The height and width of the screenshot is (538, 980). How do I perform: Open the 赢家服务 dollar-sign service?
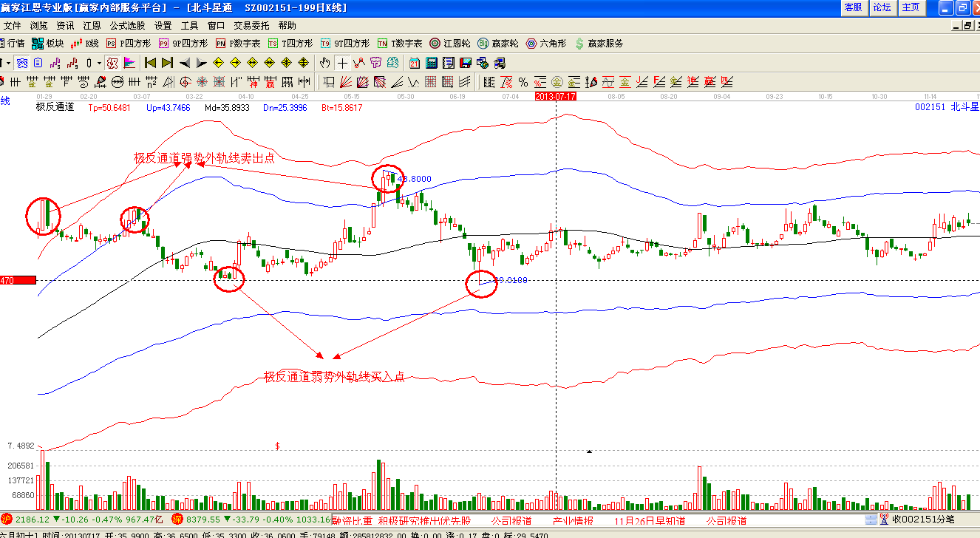click(x=599, y=44)
